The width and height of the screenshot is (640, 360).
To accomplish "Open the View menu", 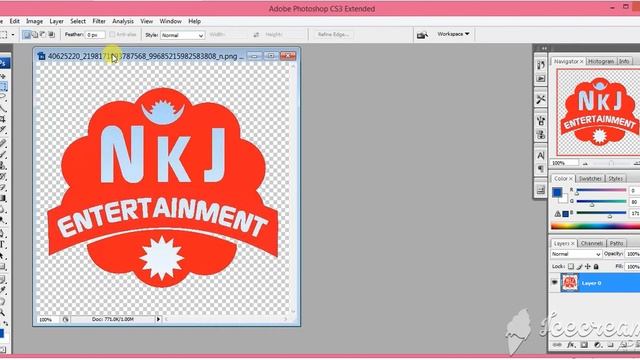I will click(x=147, y=21).
